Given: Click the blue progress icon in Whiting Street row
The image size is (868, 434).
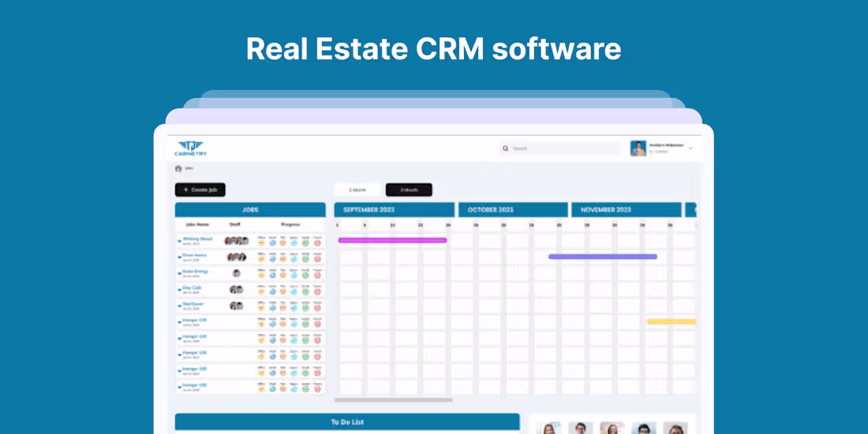Looking at the screenshot, I should [x=272, y=242].
